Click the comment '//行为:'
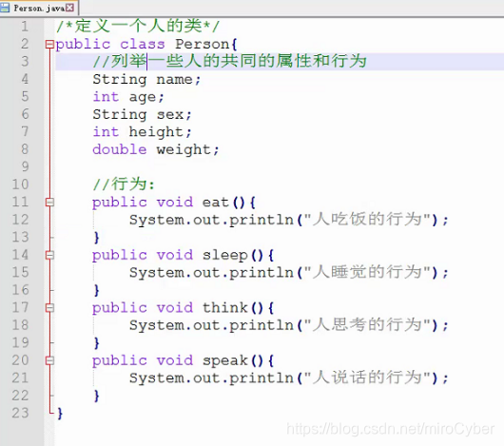 [x=124, y=184]
